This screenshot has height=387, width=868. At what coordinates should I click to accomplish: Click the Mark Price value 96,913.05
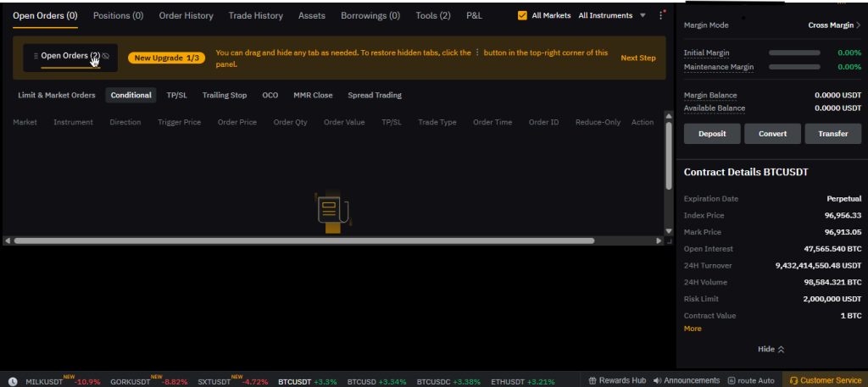click(843, 232)
